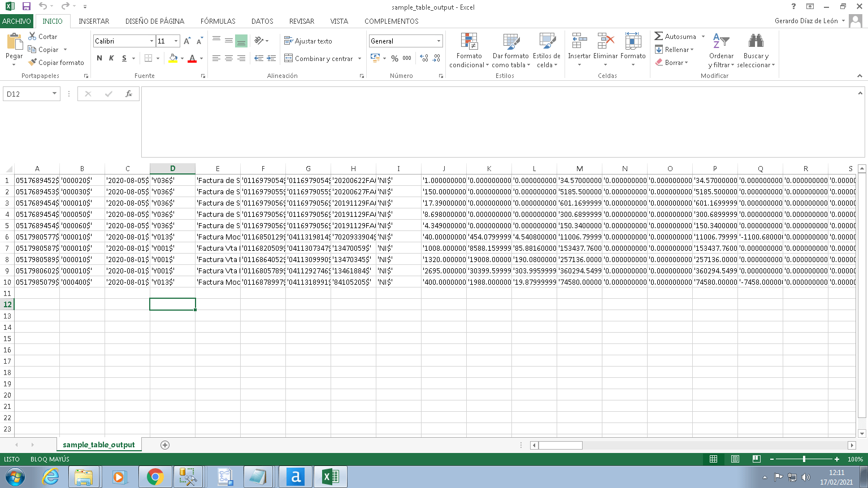Switch to the FÓRMULAS ribbon tab

click(x=218, y=21)
